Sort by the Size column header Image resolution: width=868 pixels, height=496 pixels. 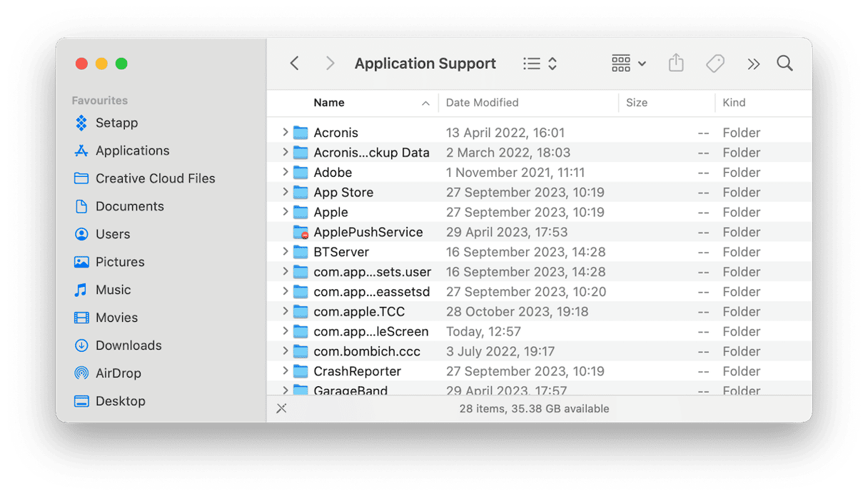click(x=637, y=103)
